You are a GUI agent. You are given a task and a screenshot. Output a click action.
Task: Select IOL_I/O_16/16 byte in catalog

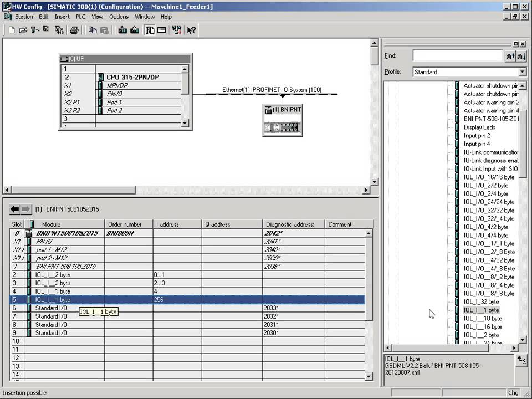(x=489, y=177)
